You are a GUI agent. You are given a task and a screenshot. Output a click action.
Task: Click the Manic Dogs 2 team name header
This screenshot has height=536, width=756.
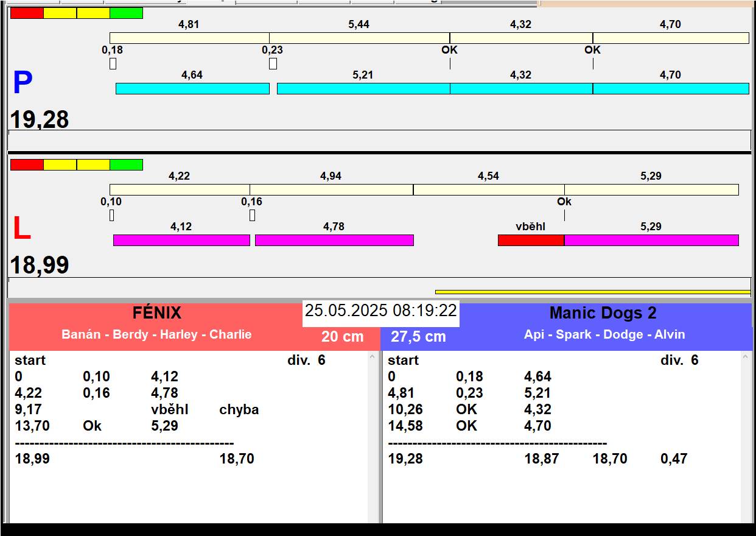coord(603,313)
